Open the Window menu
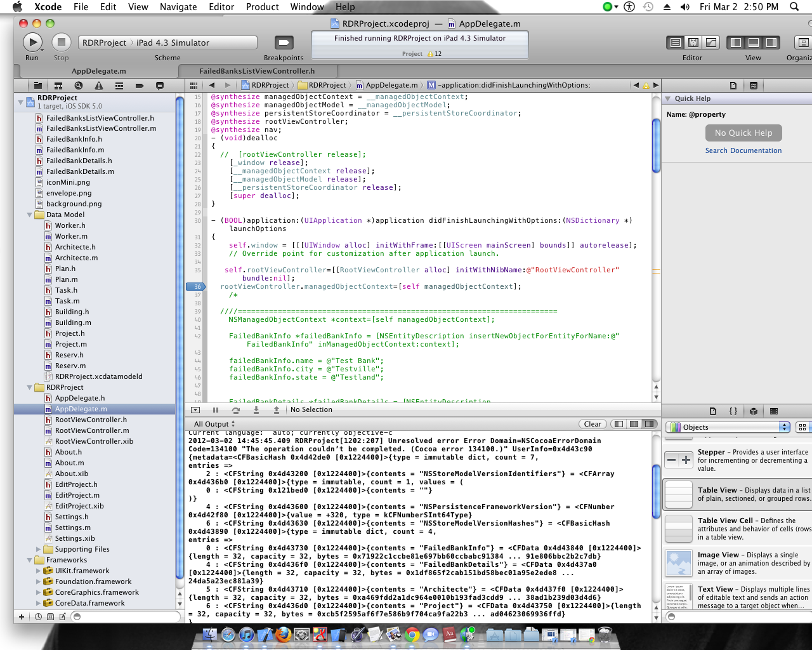This screenshot has height=650, width=812. 307,7
